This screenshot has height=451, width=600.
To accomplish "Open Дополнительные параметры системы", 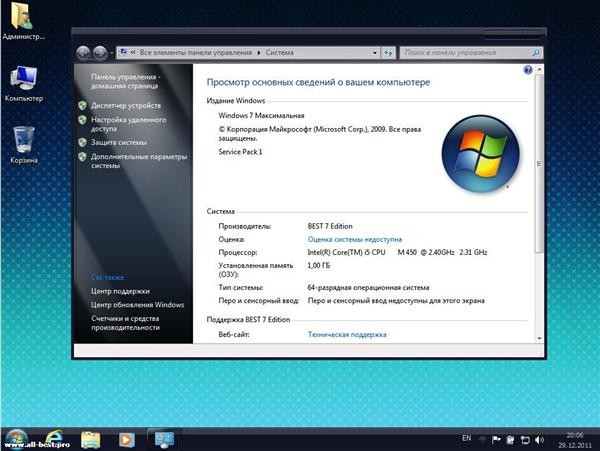I will click(139, 161).
